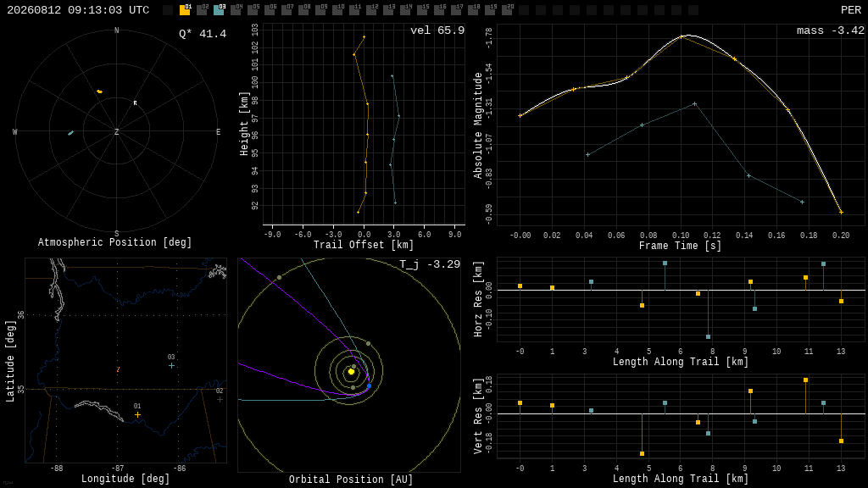Click the yellow meteor streak in sky plot
The image size is (868, 488).
tap(100, 91)
